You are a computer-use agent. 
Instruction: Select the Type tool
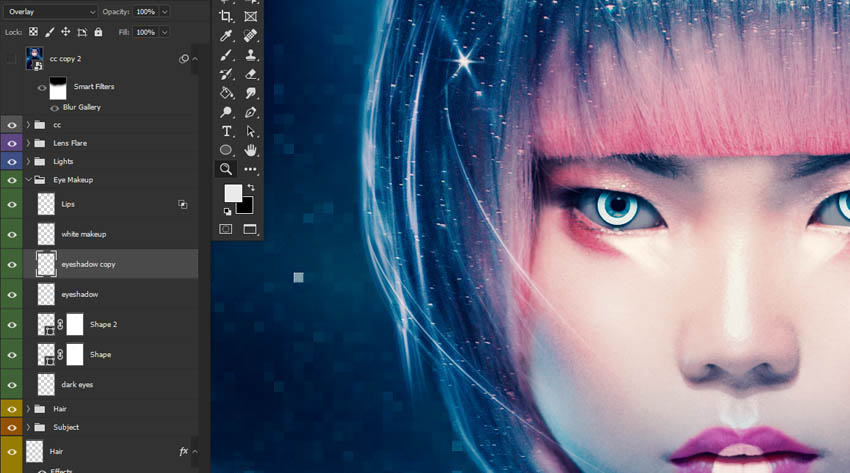[226, 131]
